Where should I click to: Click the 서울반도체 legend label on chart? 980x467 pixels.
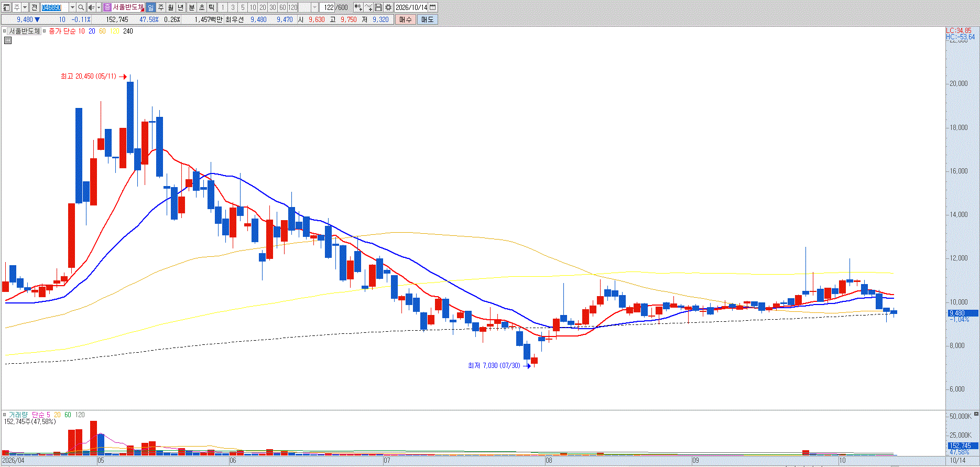[25, 31]
